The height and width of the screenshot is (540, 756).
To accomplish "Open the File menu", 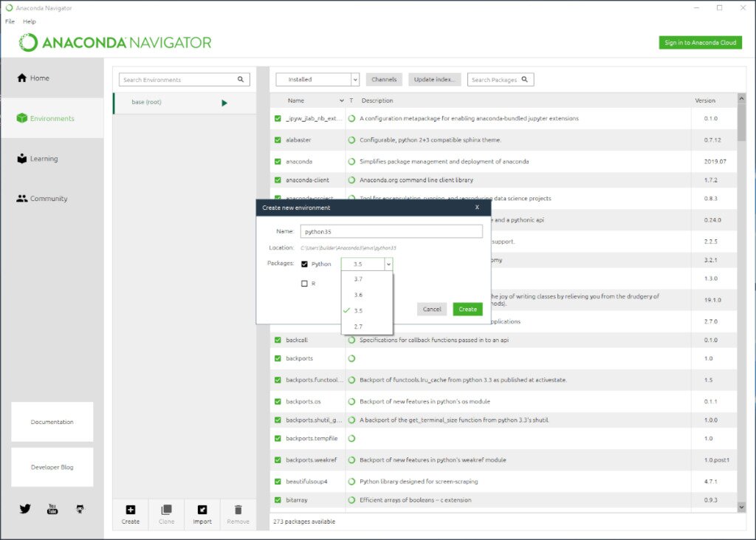I will tap(9, 21).
